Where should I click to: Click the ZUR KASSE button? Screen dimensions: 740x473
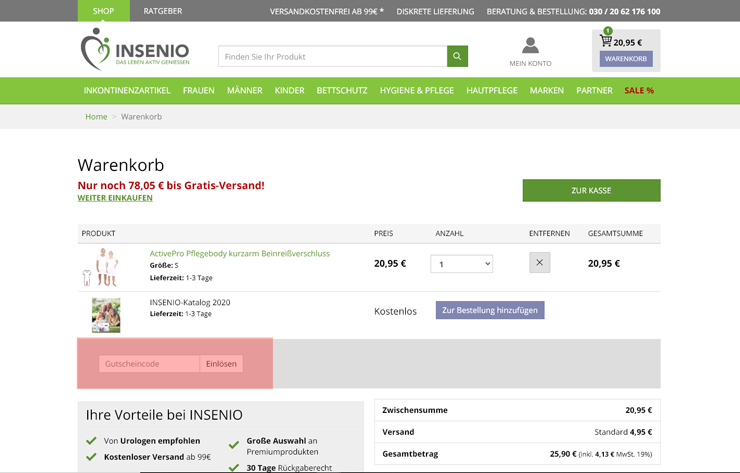[591, 190]
